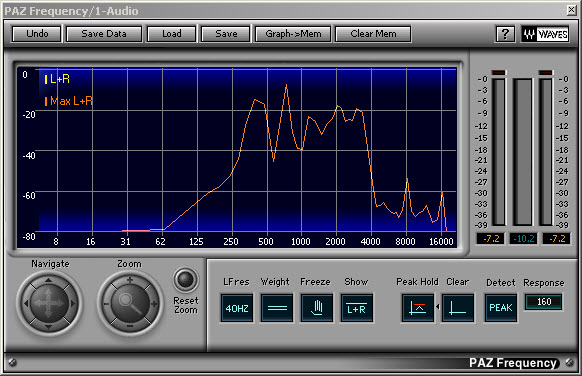Change LF res 40HZ setting
The width and height of the screenshot is (582, 376).
coord(237,308)
